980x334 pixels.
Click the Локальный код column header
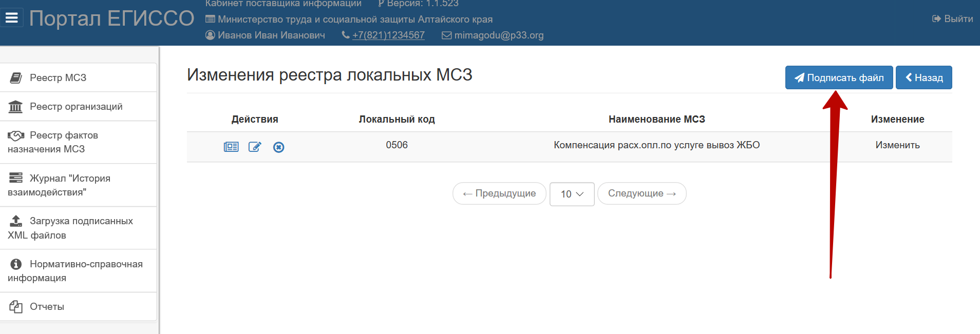[x=397, y=119]
